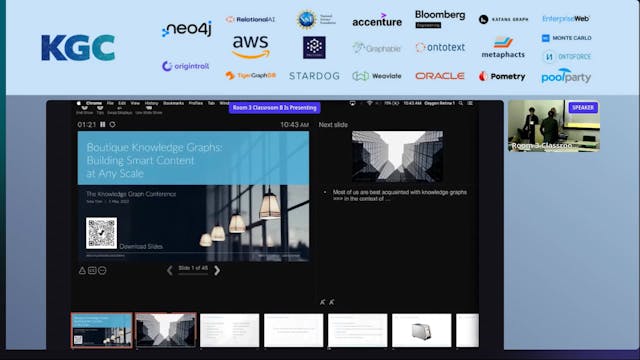640x360 pixels.
Task: Click the next slide preview image
Action: [x=397, y=156]
